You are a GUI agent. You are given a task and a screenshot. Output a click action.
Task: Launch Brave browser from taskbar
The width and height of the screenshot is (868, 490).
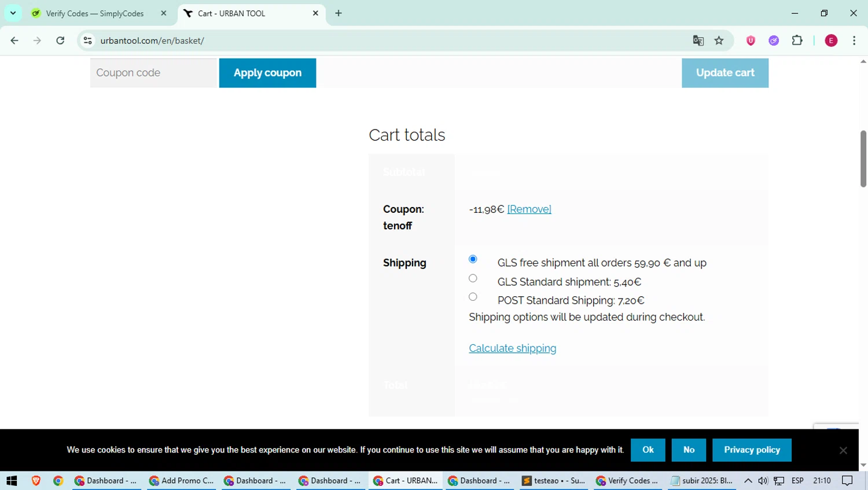point(36,481)
